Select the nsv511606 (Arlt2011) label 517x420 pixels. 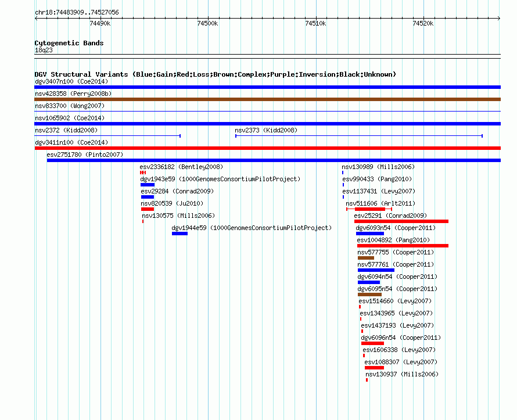tap(380, 203)
